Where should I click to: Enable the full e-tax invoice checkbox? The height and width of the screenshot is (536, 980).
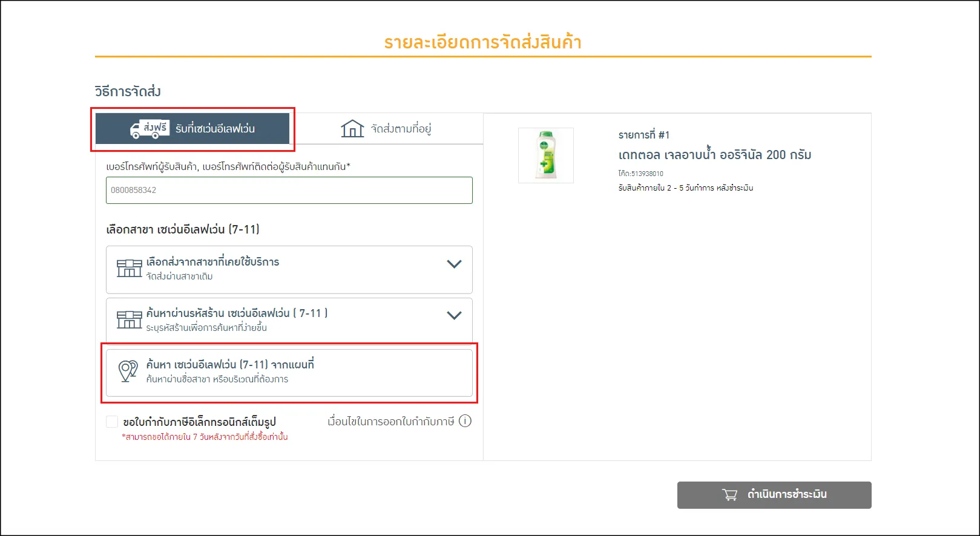[x=112, y=422]
